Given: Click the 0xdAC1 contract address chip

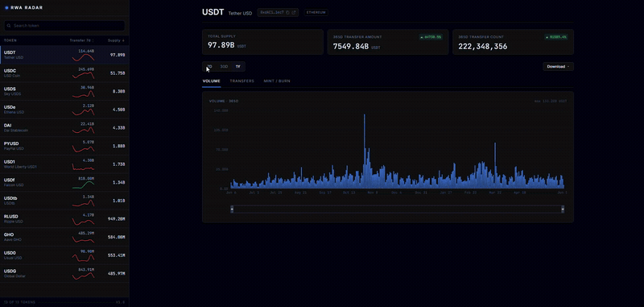Looking at the screenshot, I should point(278,13).
